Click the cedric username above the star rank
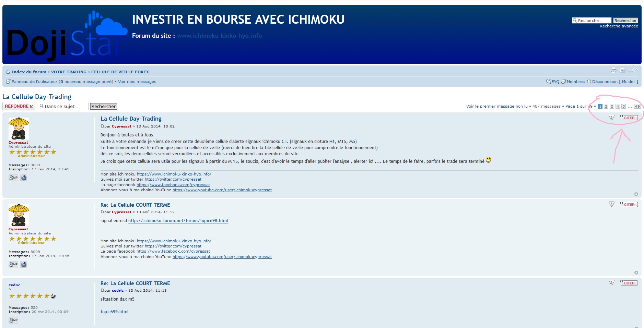 (x=14, y=285)
